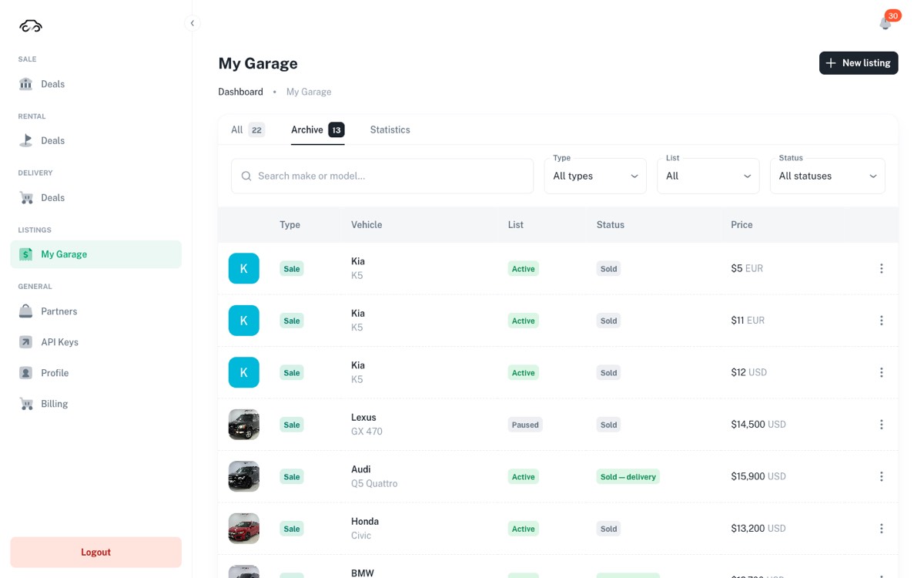924x578 pixels.
Task: Click the Logout button
Action: [x=96, y=552]
